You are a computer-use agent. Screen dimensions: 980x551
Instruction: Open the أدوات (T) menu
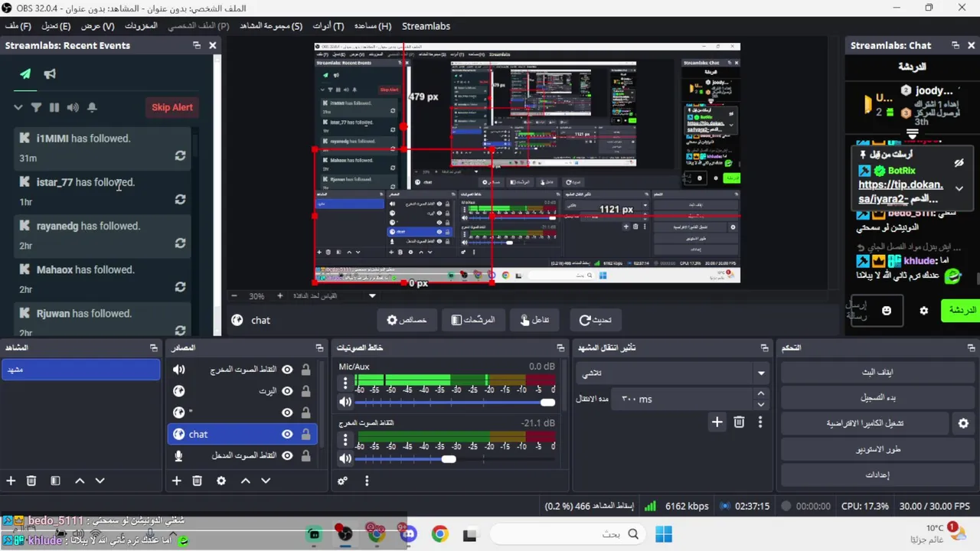point(328,26)
